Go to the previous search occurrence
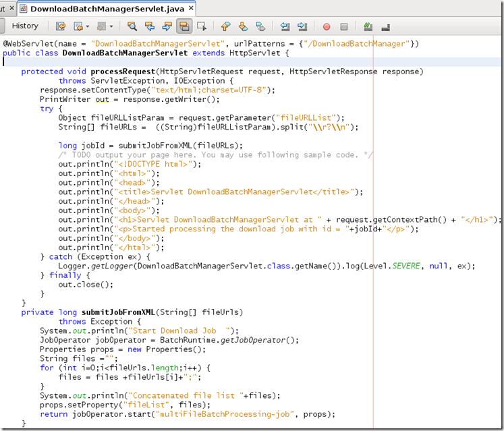Viewport: 504px width, 431px height. coord(149,26)
